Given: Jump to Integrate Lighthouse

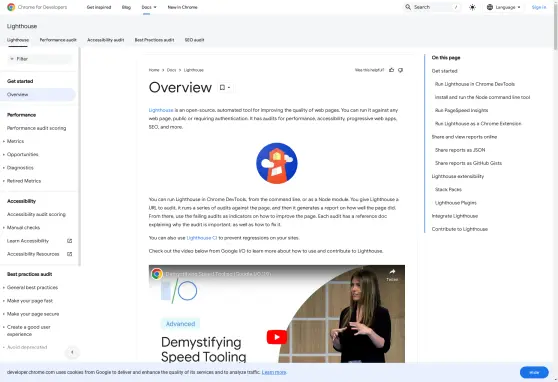Looking at the screenshot, I should [454, 216].
